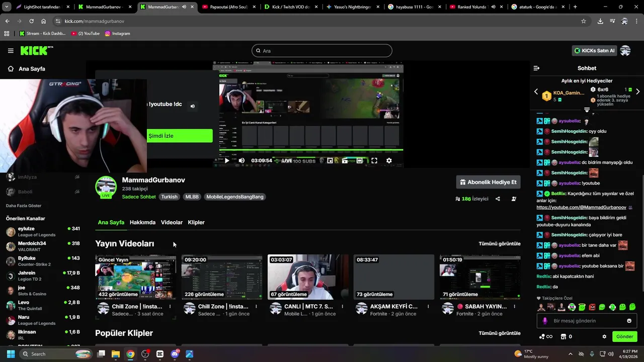Show next top gifter with right arrow

[637, 92]
